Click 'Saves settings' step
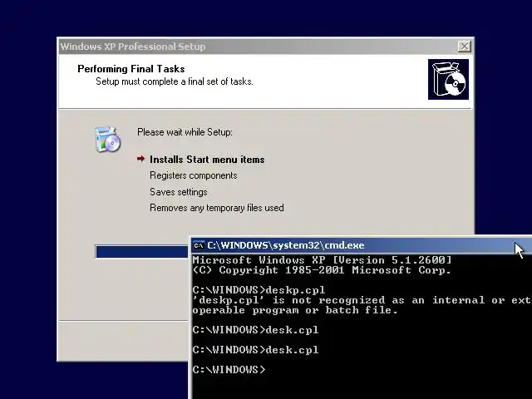Viewport: 532px width, 399px height. tap(179, 192)
